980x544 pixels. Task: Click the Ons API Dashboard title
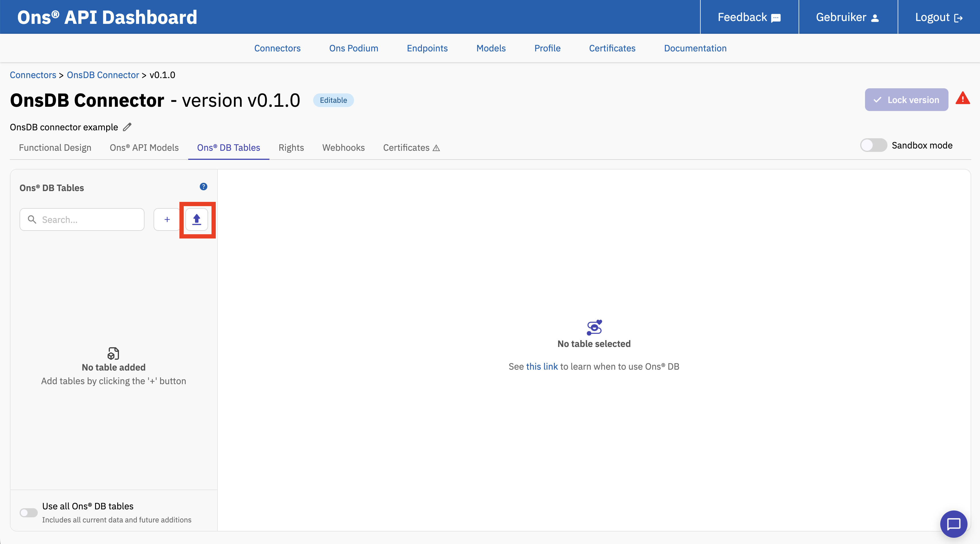pyautogui.click(x=107, y=17)
